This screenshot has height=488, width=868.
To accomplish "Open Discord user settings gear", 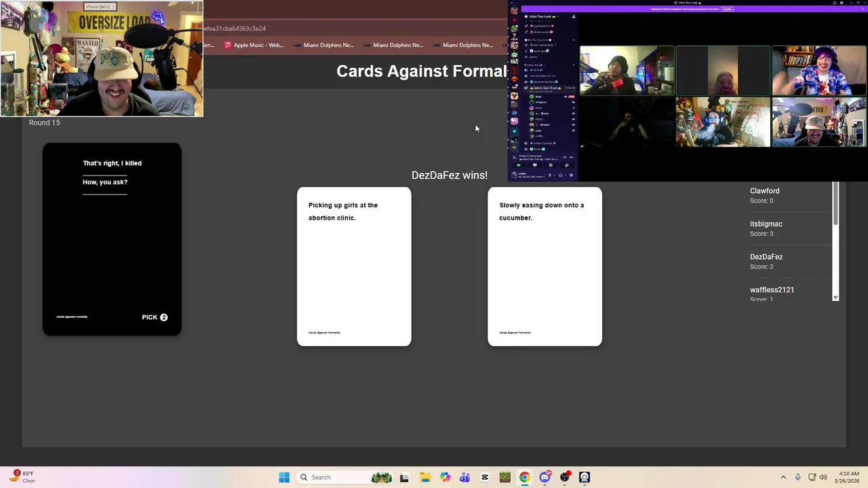I will (571, 175).
